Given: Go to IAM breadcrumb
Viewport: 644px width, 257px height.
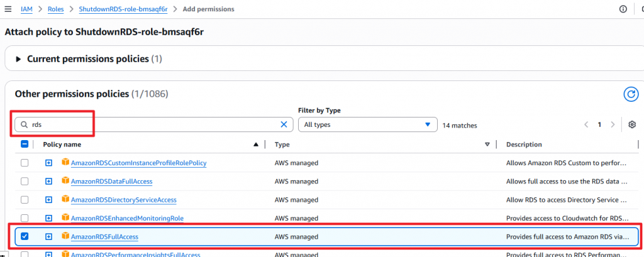Looking at the screenshot, I should [x=26, y=9].
